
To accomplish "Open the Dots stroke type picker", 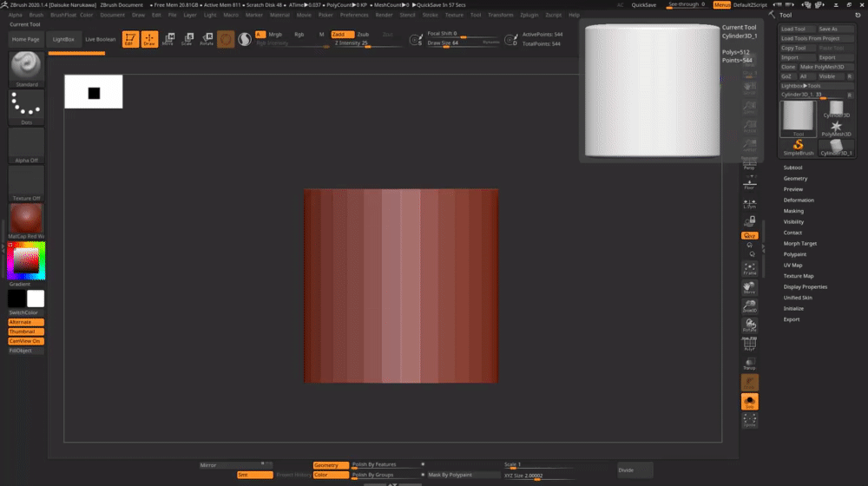I will pos(26,108).
